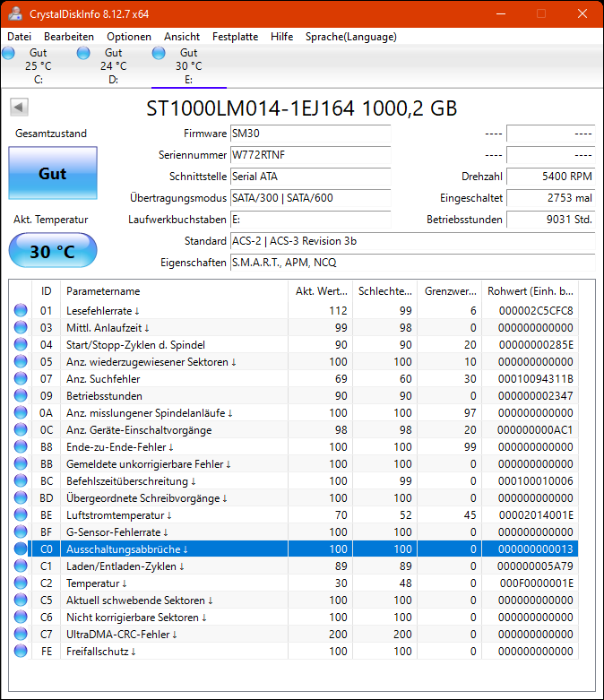
Task: Click the Schnittstelle field Serial ATA
Action: tap(311, 177)
